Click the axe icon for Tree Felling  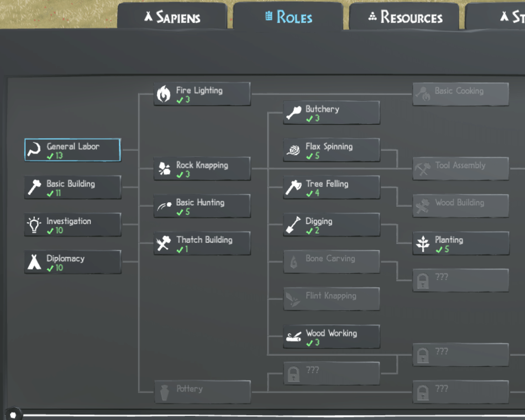pos(293,187)
